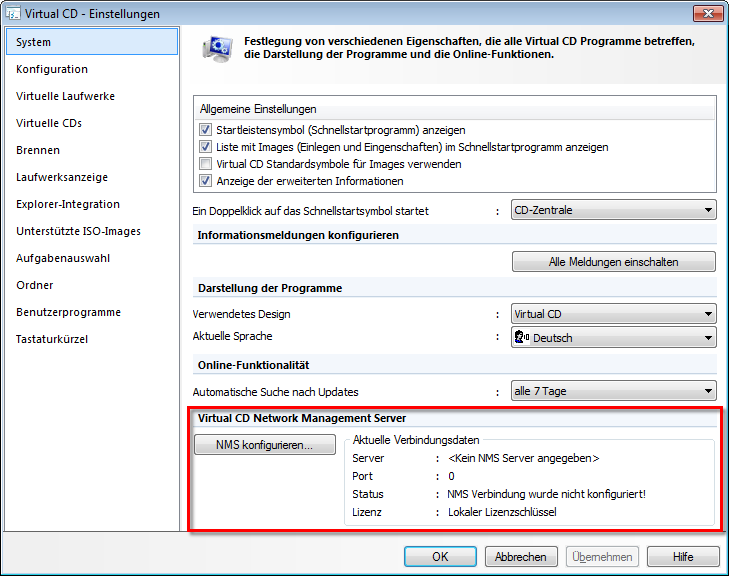Select Benutzerprogramme in the sidebar
The width and height of the screenshot is (729, 576).
click(x=92, y=311)
